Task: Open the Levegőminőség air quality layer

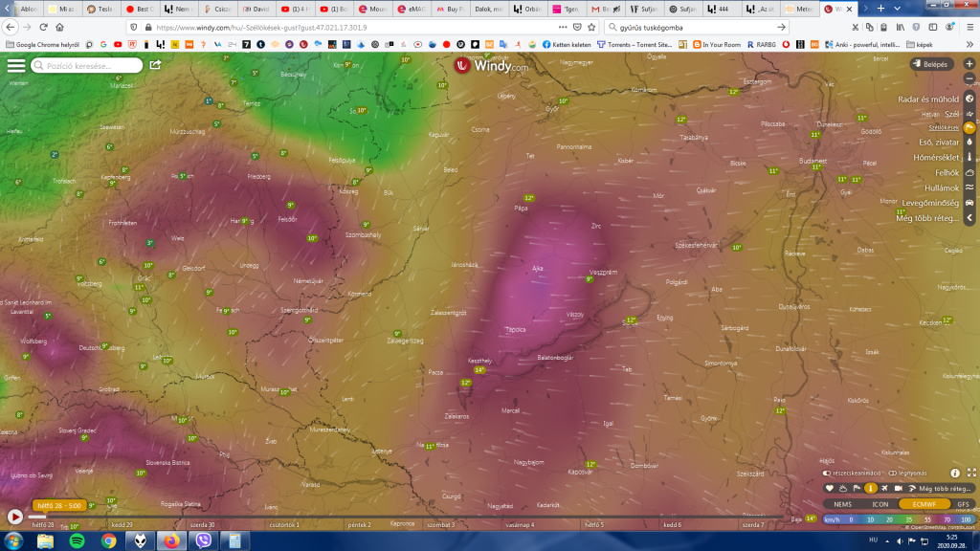Action: click(969, 203)
